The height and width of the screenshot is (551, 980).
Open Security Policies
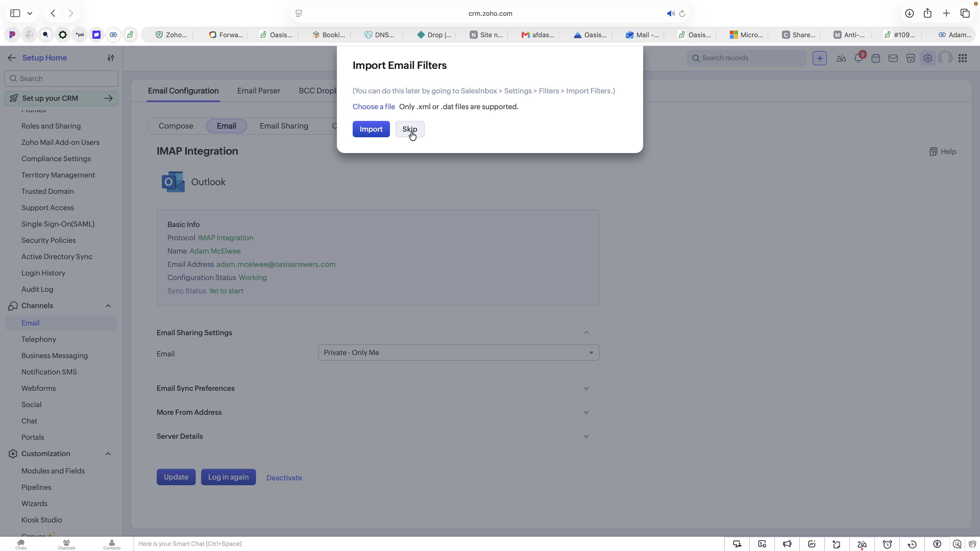point(48,240)
